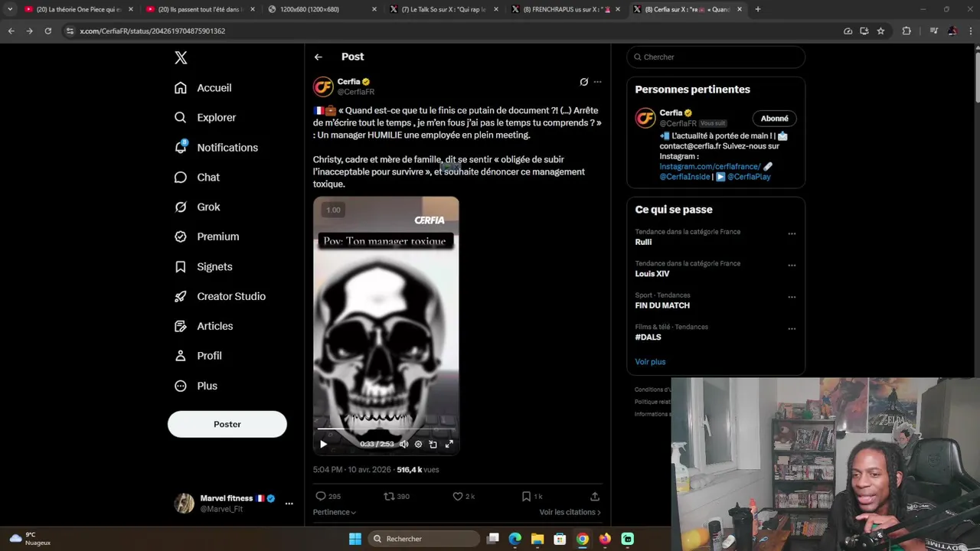Screen dimensions: 980x551
Task: Toggle picture-in-picture on the video
Action: pos(433,444)
